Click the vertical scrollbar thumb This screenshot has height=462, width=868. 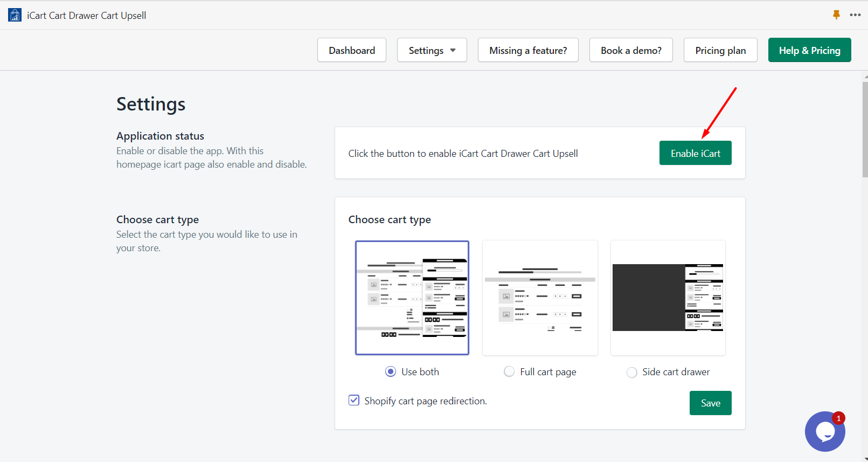865,129
